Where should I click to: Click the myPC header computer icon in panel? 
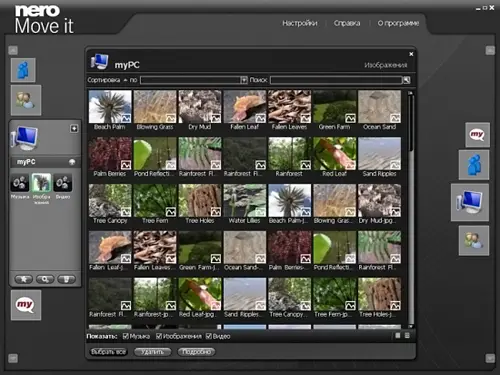point(99,62)
